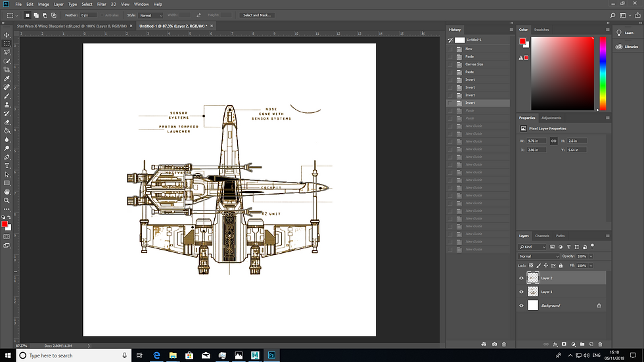Hide Layer 2 via its eye icon
The height and width of the screenshot is (362, 644).
[x=521, y=279]
